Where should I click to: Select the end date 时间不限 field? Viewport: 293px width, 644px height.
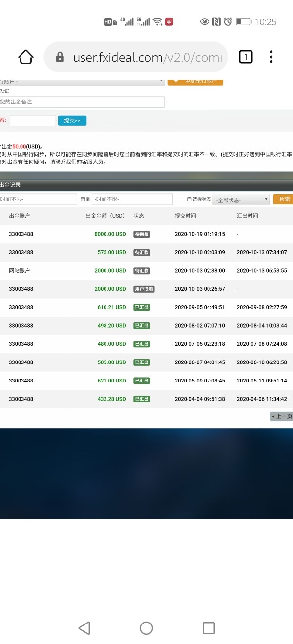(132, 199)
